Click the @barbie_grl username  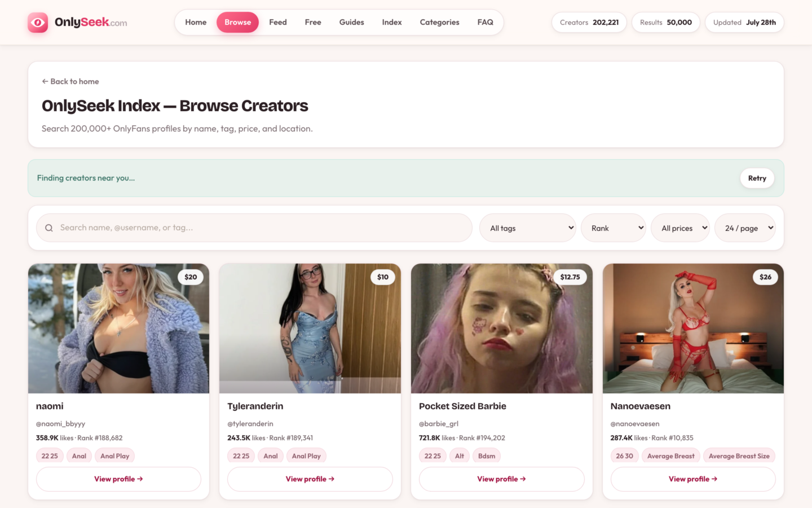tap(439, 424)
